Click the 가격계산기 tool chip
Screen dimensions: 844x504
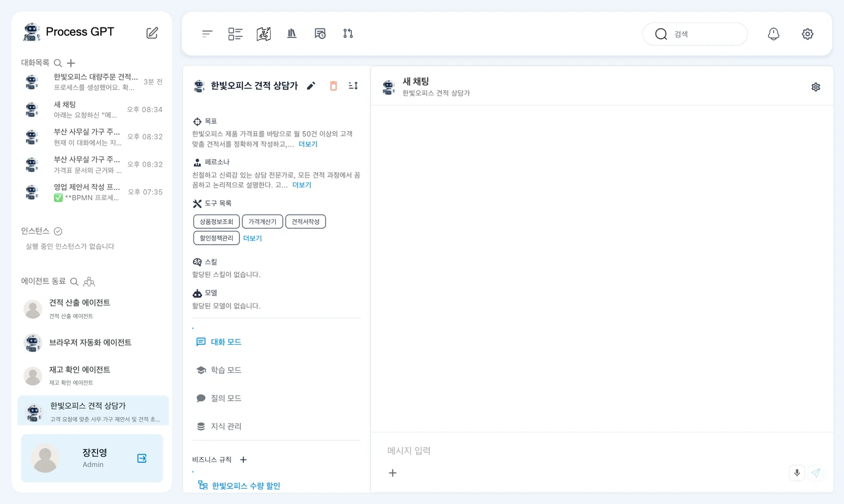click(x=262, y=221)
